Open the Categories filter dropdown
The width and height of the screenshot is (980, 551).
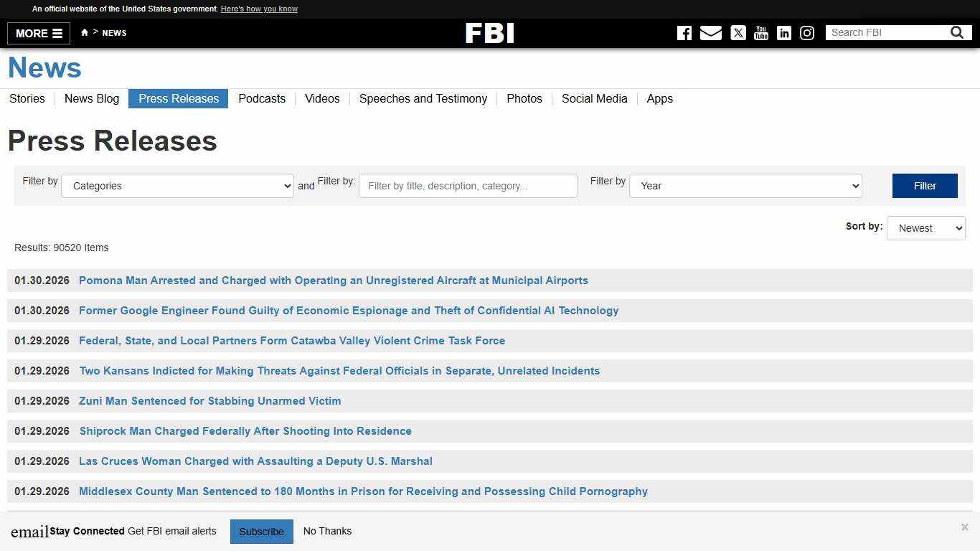[177, 186]
